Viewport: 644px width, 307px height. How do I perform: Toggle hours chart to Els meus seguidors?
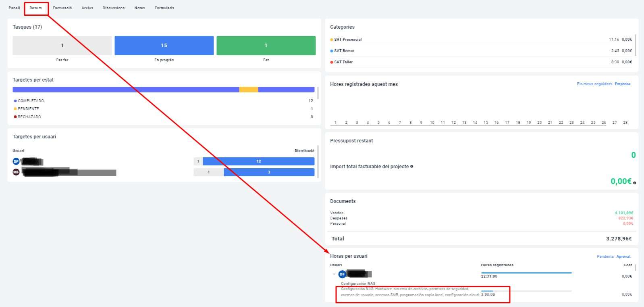pos(594,84)
